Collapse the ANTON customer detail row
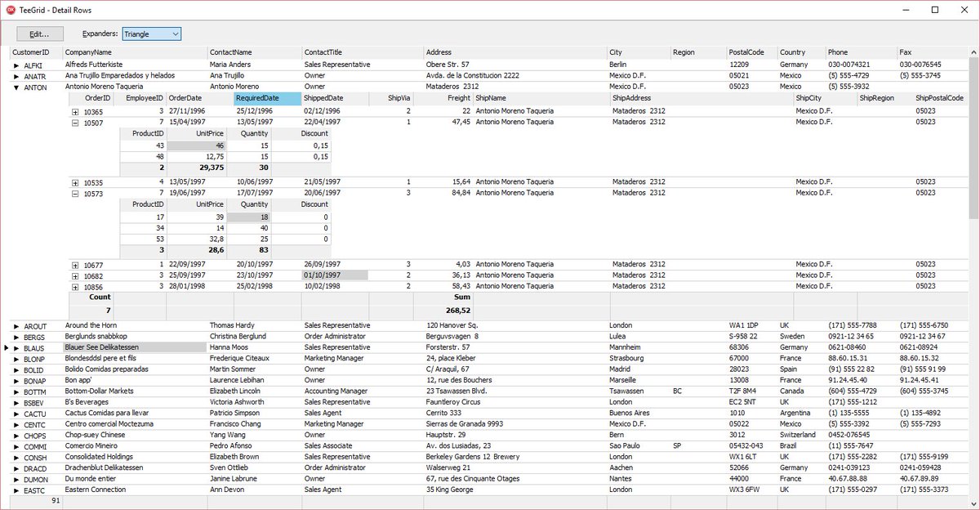The image size is (980, 510). [x=16, y=86]
